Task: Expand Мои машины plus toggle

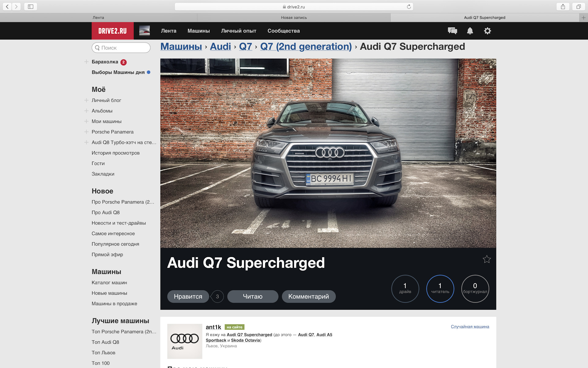Action: [x=86, y=121]
